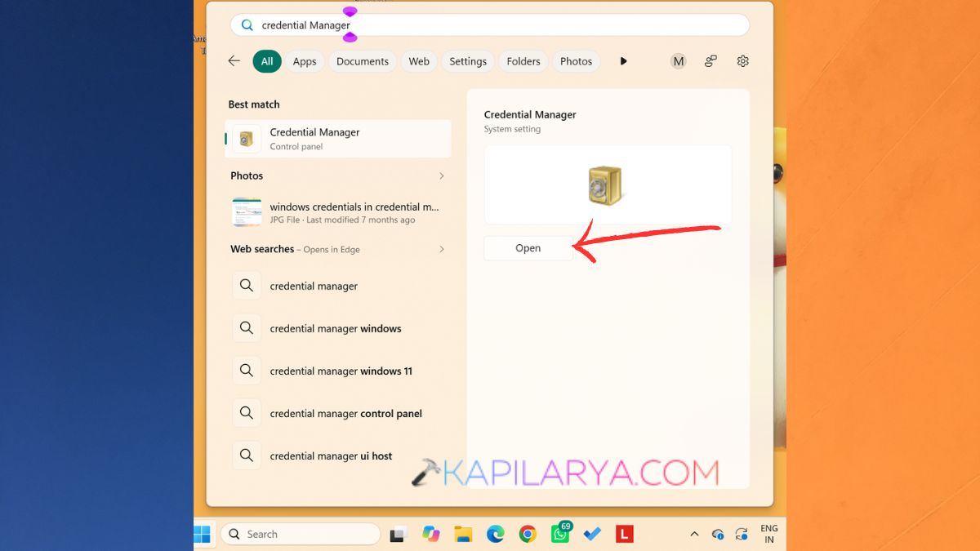The height and width of the screenshot is (551, 980).
Task: Expand the Web searches section chevron
Action: (442, 249)
